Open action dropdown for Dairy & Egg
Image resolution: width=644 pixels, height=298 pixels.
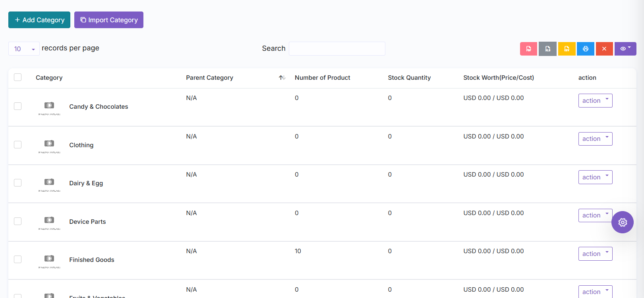pyautogui.click(x=595, y=177)
